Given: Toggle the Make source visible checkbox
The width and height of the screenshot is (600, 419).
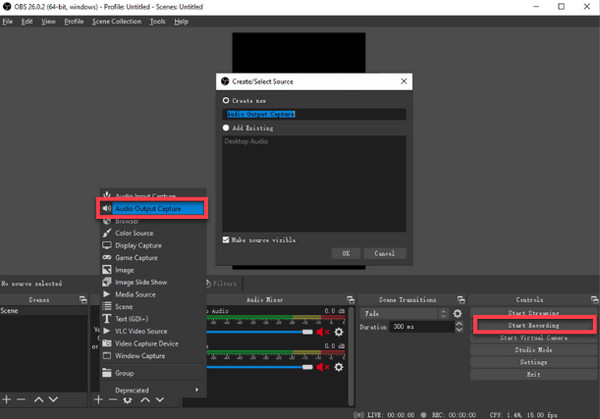Looking at the screenshot, I should point(226,240).
